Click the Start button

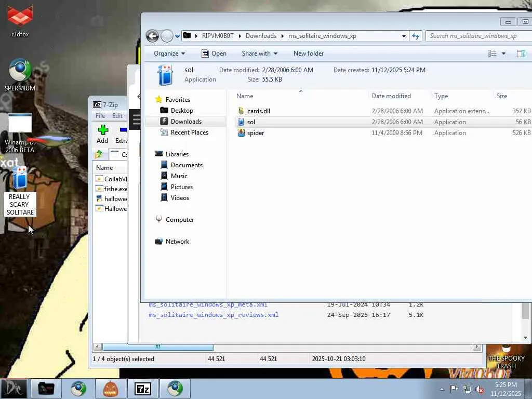click(14, 389)
